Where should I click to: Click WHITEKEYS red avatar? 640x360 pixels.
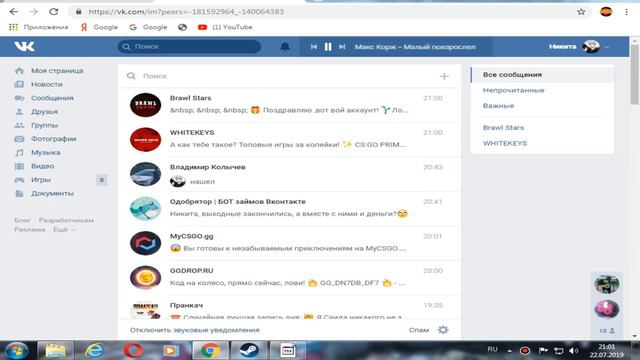[x=145, y=140]
